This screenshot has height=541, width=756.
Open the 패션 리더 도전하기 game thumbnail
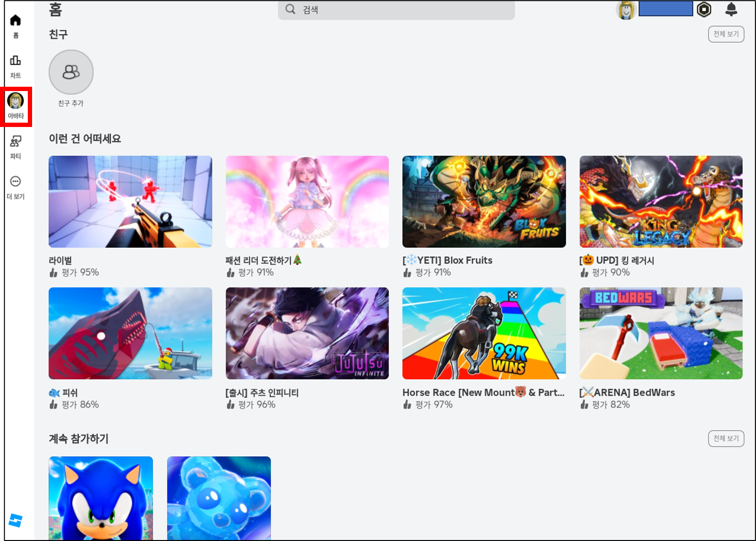pos(307,202)
